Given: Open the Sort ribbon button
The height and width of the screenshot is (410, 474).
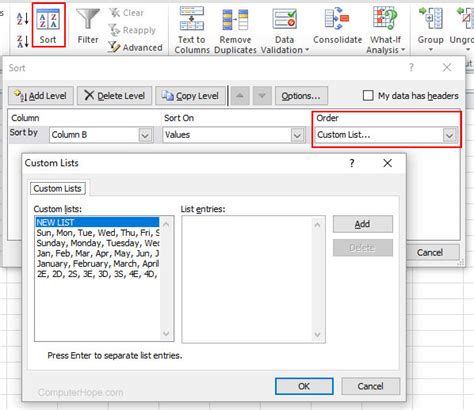Looking at the screenshot, I should pyautogui.click(x=49, y=25).
